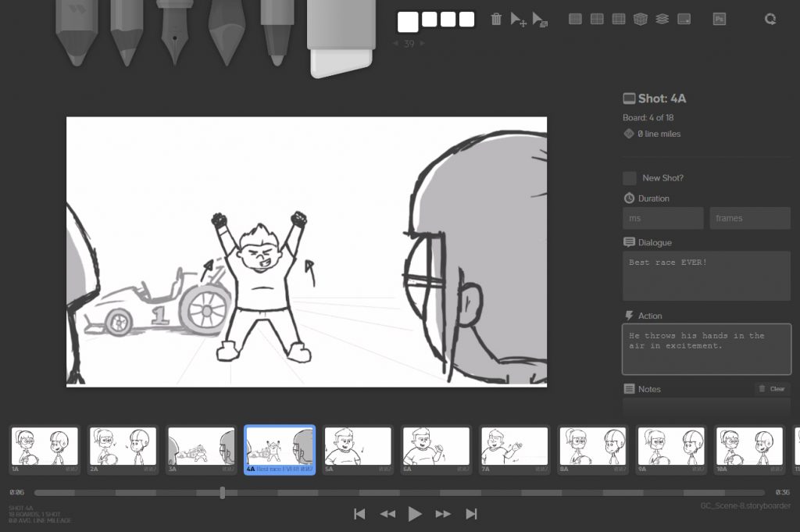Select board thumbnail 8A
Image resolution: width=800 pixels, height=532 pixels.
(x=593, y=450)
